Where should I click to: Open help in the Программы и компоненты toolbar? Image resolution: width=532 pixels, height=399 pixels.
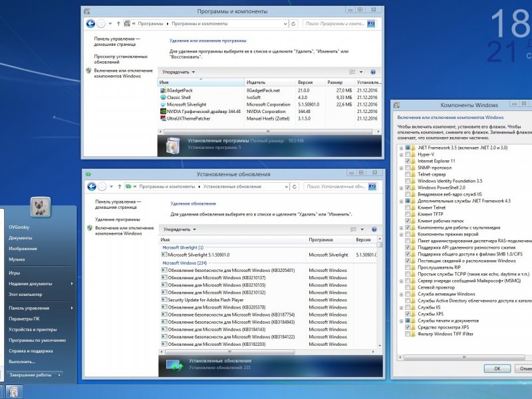(373, 72)
